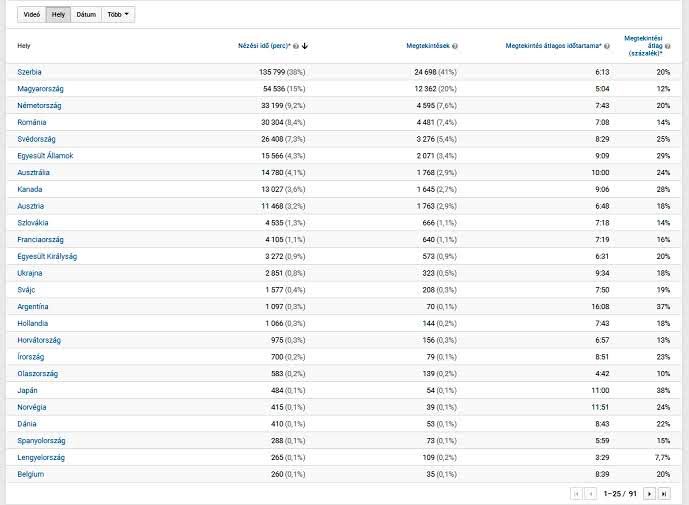This screenshot has width=689, height=505.
Task: Jump to last page of results
Action: 663,493
